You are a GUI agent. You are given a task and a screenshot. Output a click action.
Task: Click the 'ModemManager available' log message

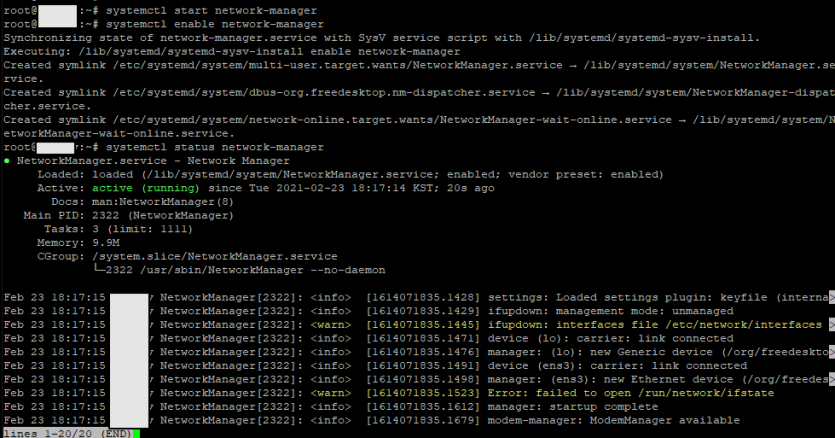click(x=665, y=420)
